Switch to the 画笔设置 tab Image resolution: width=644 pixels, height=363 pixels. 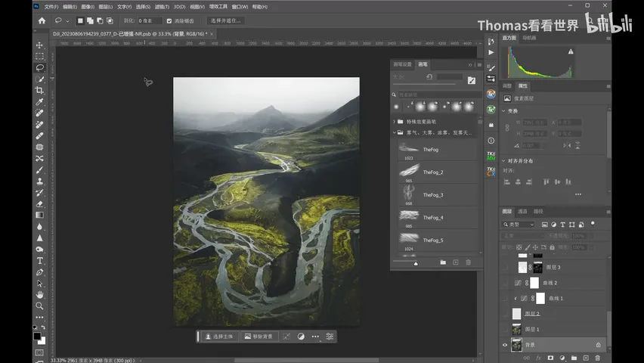402,64
